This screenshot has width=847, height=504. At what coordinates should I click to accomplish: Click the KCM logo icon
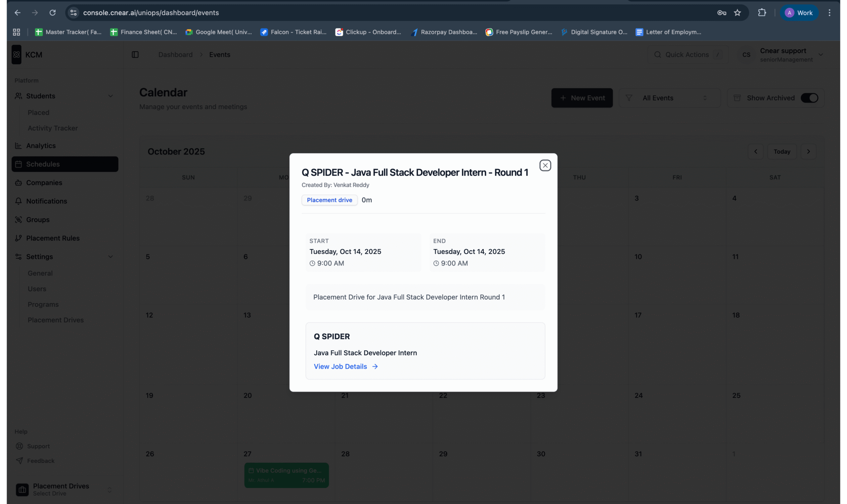coord(16,55)
